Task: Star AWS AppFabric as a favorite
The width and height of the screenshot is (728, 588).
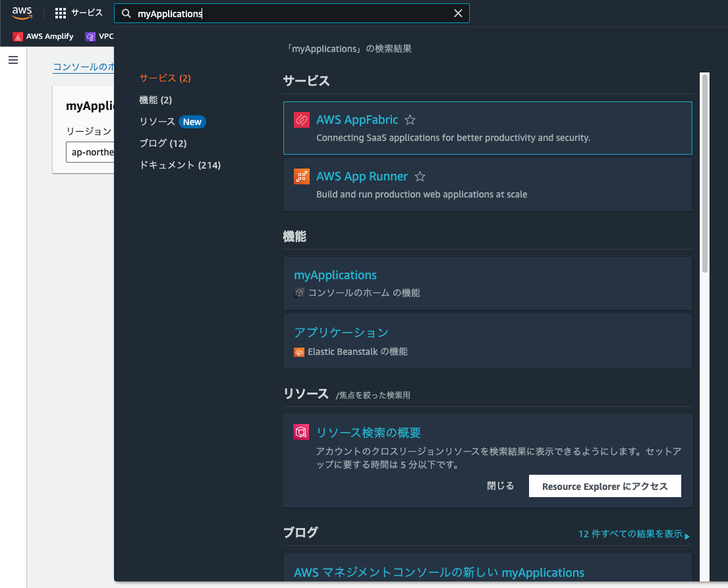Action: pos(410,120)
